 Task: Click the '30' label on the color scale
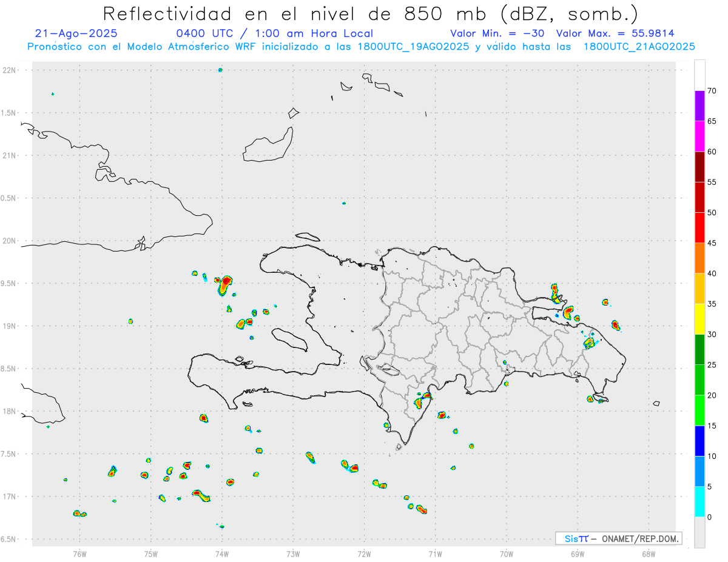(712, 334)
